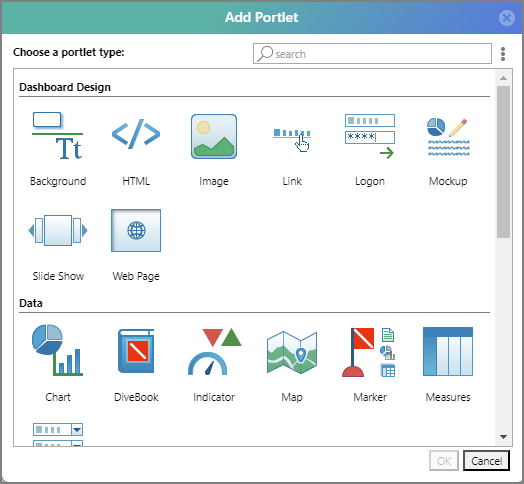Click the scrollbar up arrow
This screenshot has height=484, width=524.
[x=503, y=78]
